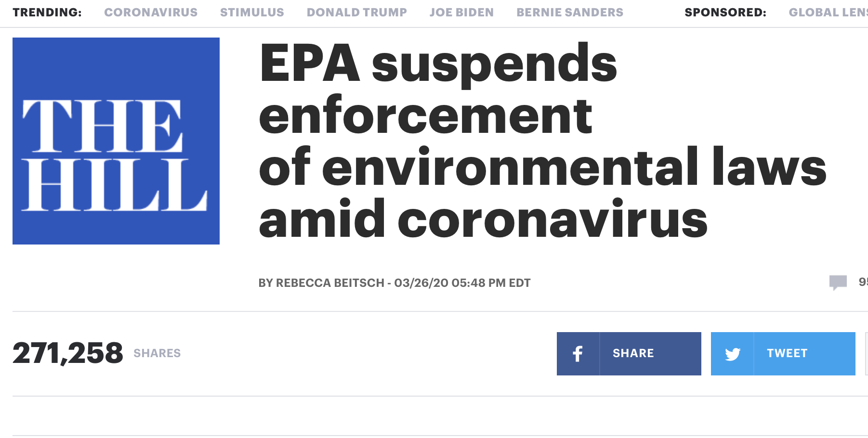Image resolution: width=868 pixels, height=438 pixels.
Task: Click the SPONSORED label
Action: [x=725, y=13]
